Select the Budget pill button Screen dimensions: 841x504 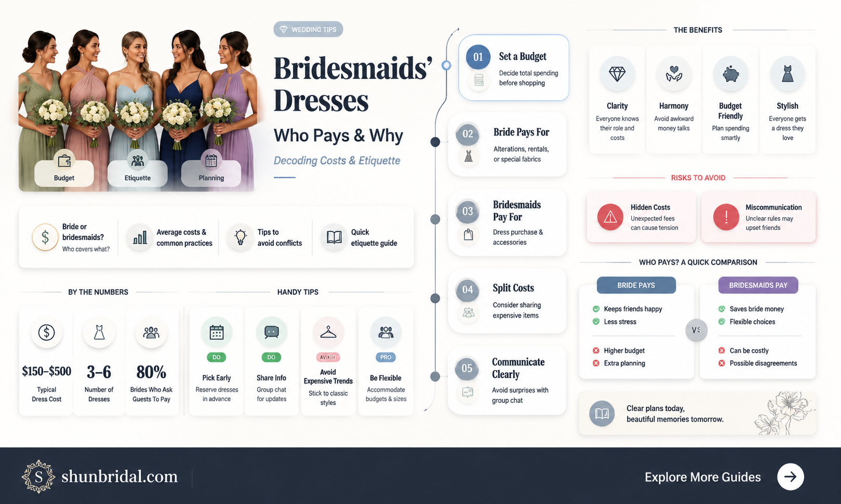(64, 173)
